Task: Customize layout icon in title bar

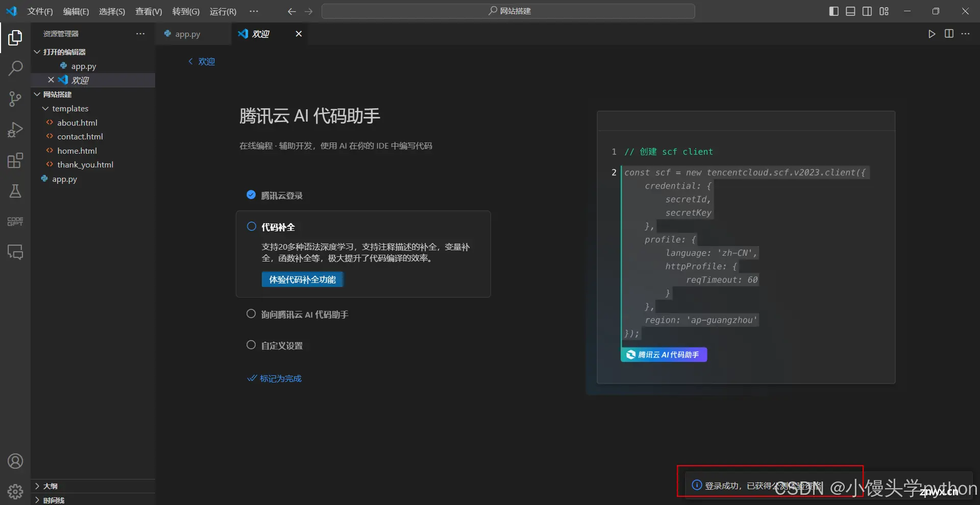Action: pyautogui.click(x=884, y=11)
